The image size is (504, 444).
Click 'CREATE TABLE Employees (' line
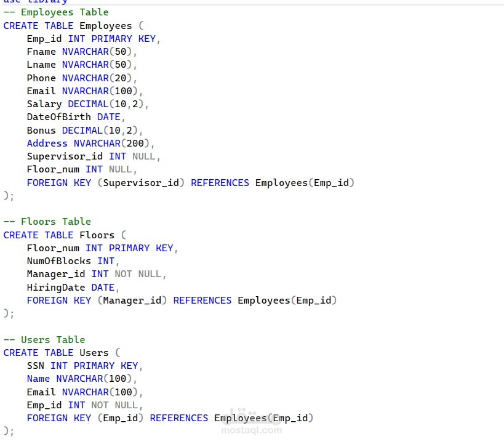pyautogui.click(x=74, y=26)
